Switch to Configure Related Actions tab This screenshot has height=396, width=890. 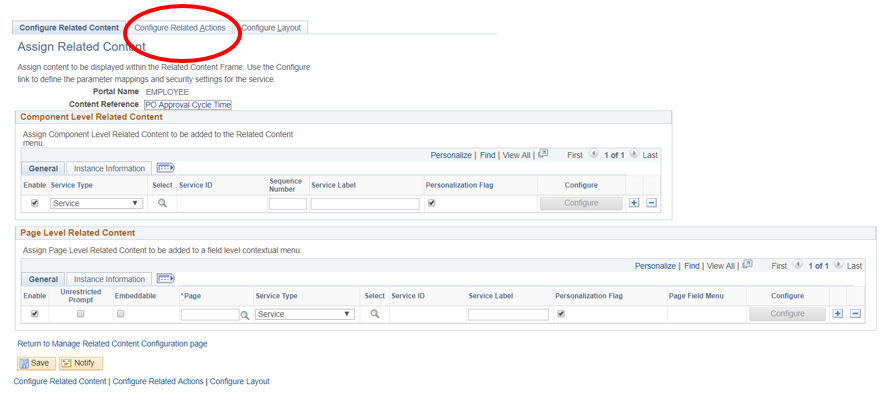pos(180,28)
